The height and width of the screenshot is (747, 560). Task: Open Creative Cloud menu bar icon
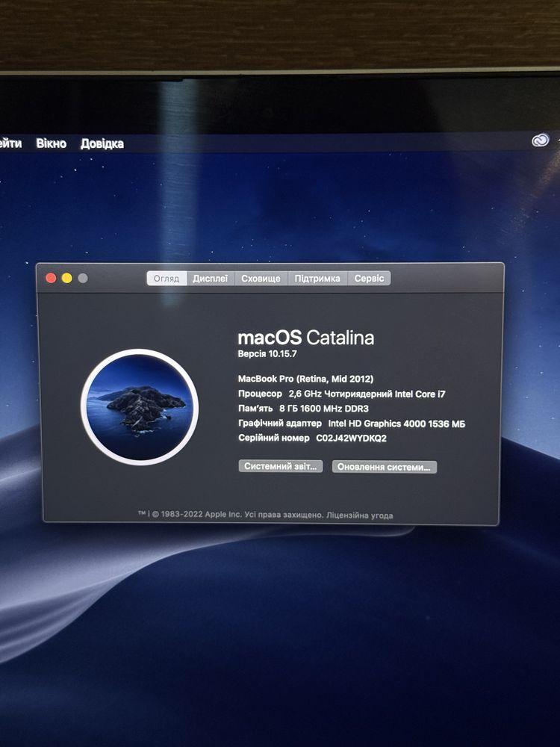(541, 140)
